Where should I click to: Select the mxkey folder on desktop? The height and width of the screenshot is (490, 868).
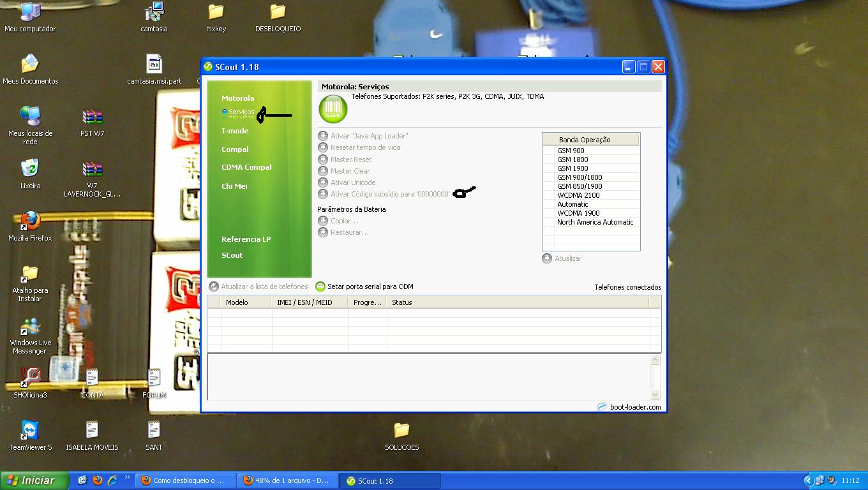point(216,11)
